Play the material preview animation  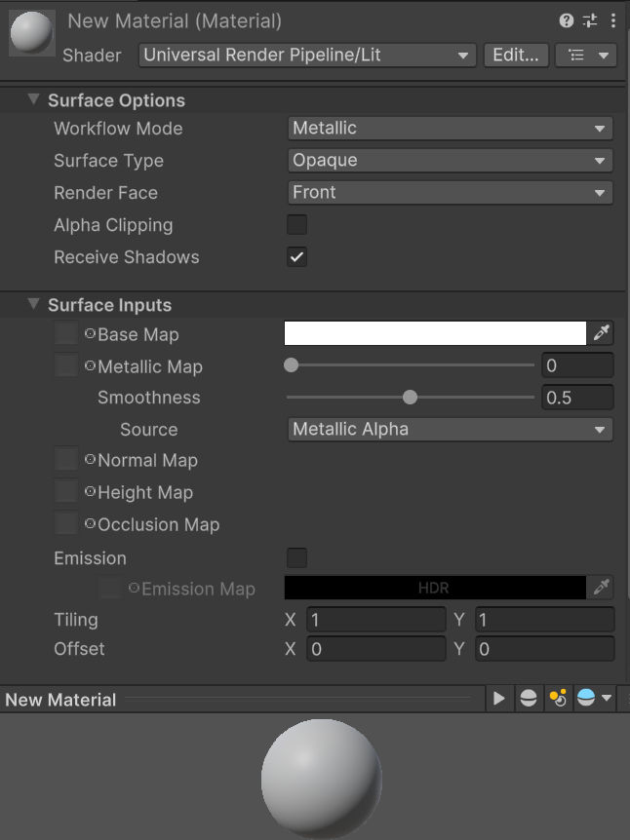(498, 698)
